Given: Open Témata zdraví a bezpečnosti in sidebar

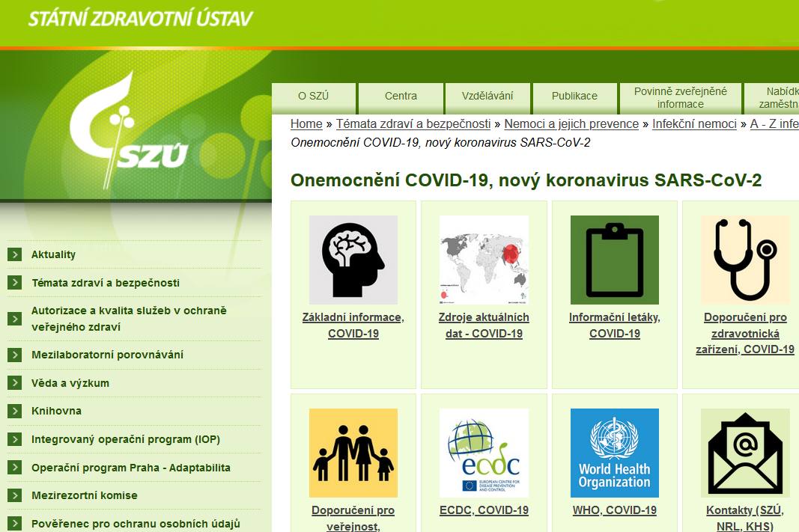Looking at the screenshot, I should tap(106, 283).
